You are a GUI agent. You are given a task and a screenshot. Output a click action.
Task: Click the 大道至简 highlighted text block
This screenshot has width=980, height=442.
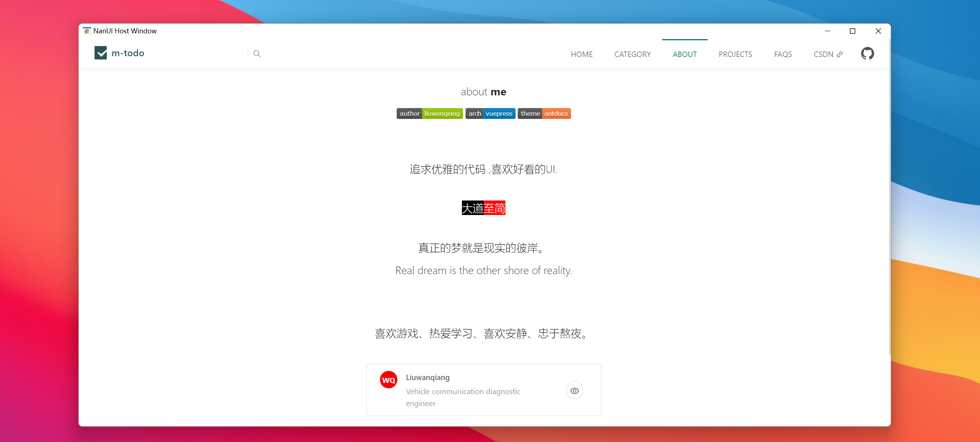[x=483, y=208]
